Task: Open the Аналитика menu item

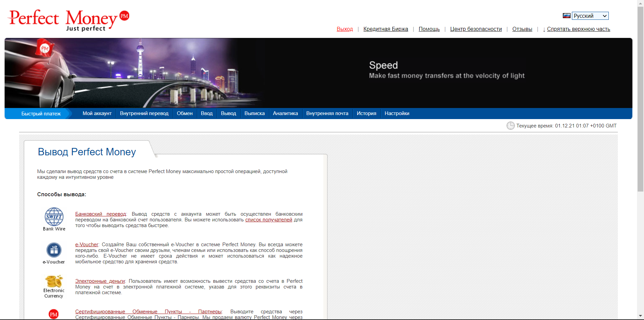Action: coord(285,113)
